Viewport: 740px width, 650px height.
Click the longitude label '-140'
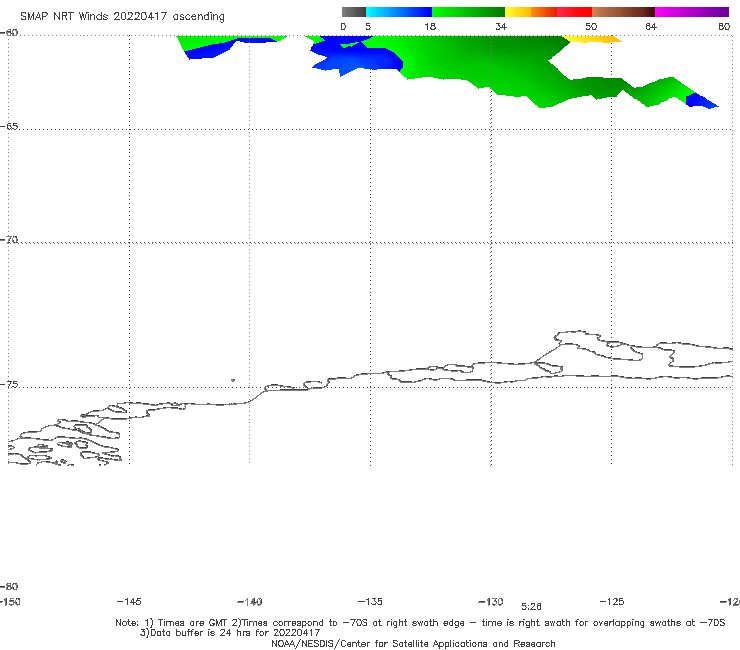(250, 602)
